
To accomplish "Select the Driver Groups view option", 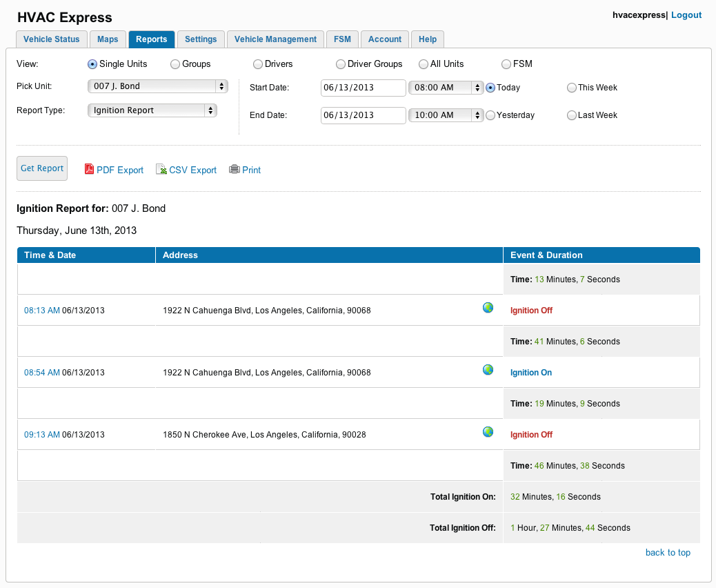I will tap(341, 64).
